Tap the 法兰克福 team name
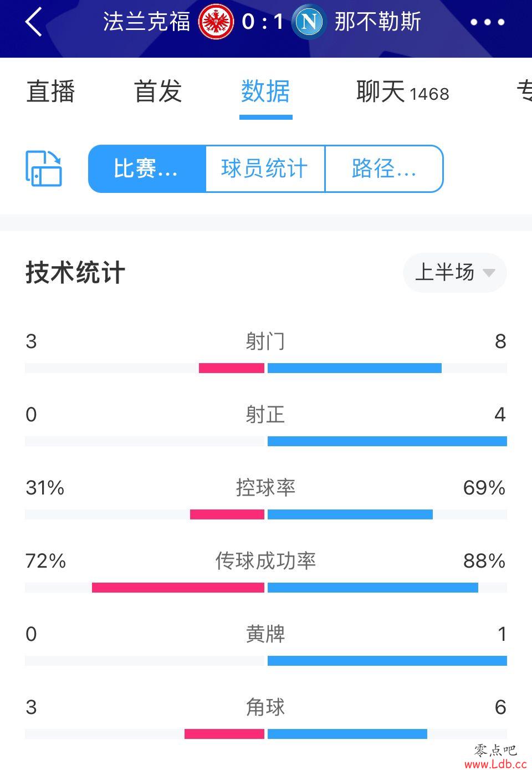Viewport: 532px width, 770px height. point(146,22)
